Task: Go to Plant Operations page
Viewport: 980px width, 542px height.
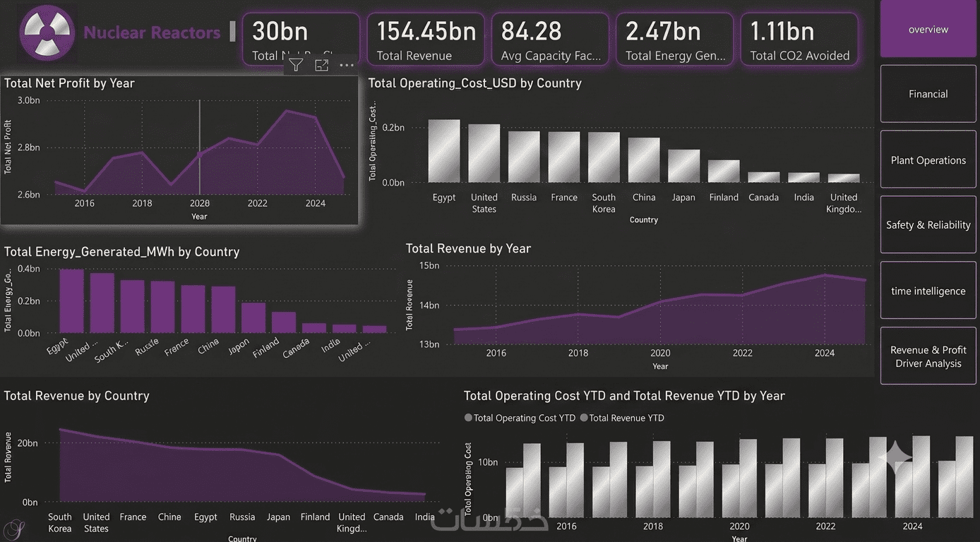Action: (928, 160)
